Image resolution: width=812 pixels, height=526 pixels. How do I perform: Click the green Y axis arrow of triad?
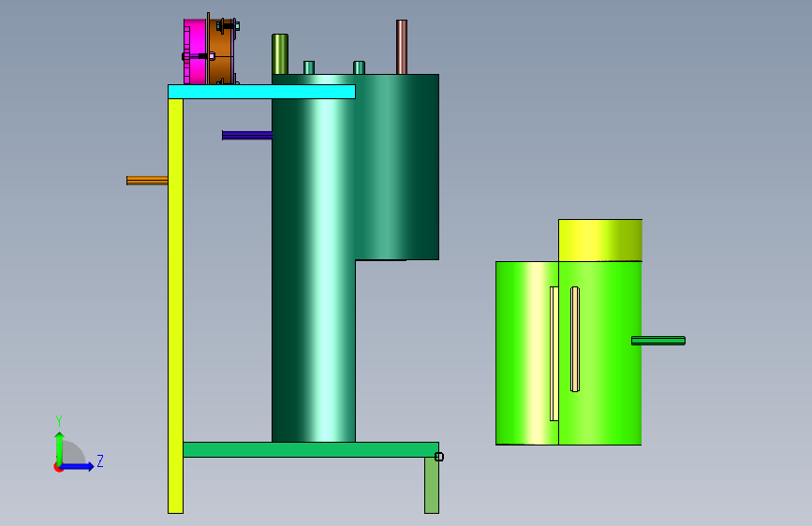coord(60,448)
